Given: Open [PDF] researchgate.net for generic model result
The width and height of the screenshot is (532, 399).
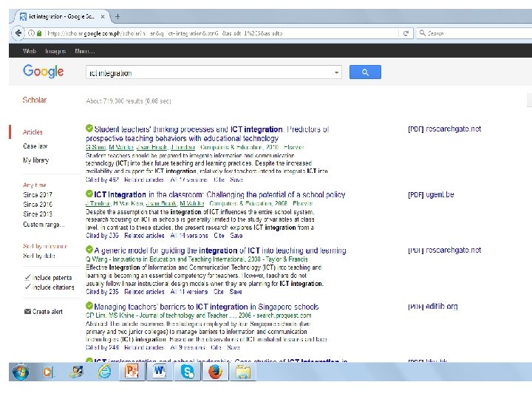Looking at the screenshot, I should 445,250.
